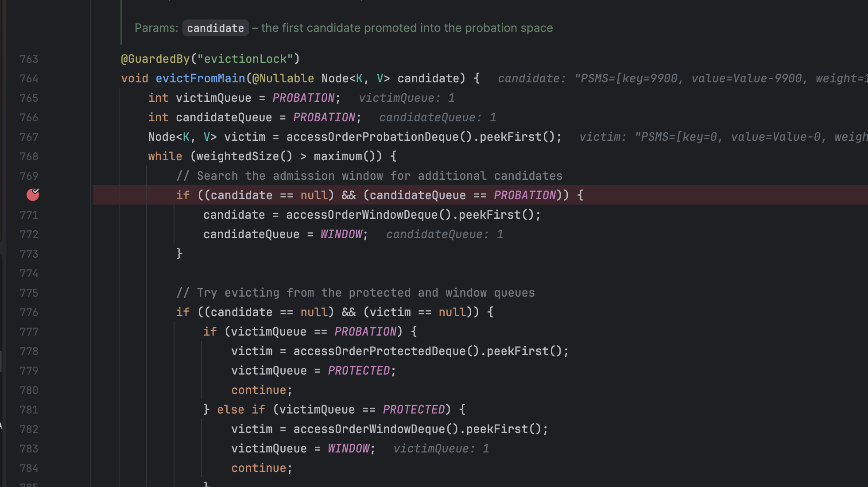Click gutter line number 764
This screenshot has height=487, width=868.
point(29,79)
